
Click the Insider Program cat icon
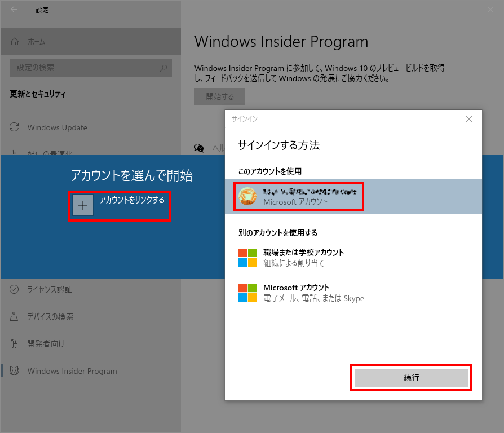14,370
